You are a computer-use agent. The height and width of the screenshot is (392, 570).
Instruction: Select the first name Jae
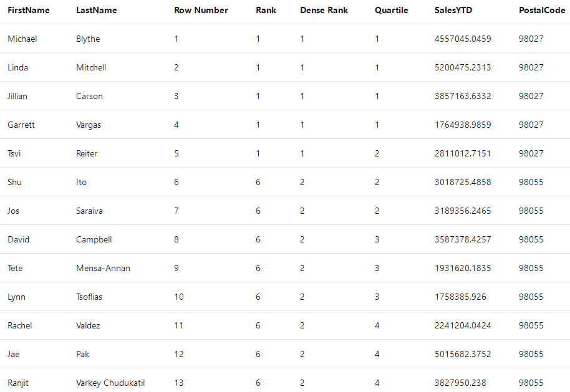coord(14,355)
